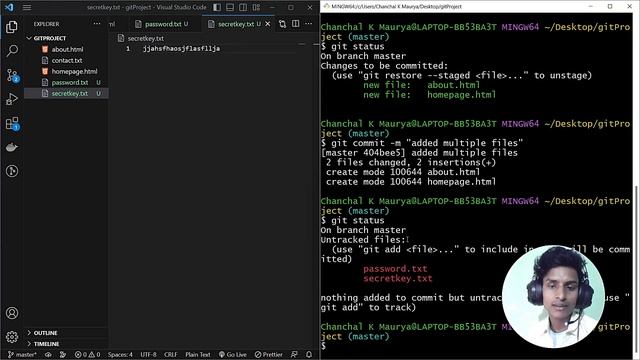Maximize the Git Bash terminal window
Image resolution: width=640 pixels, height=360 pixels.
click(x=610, y=7)
